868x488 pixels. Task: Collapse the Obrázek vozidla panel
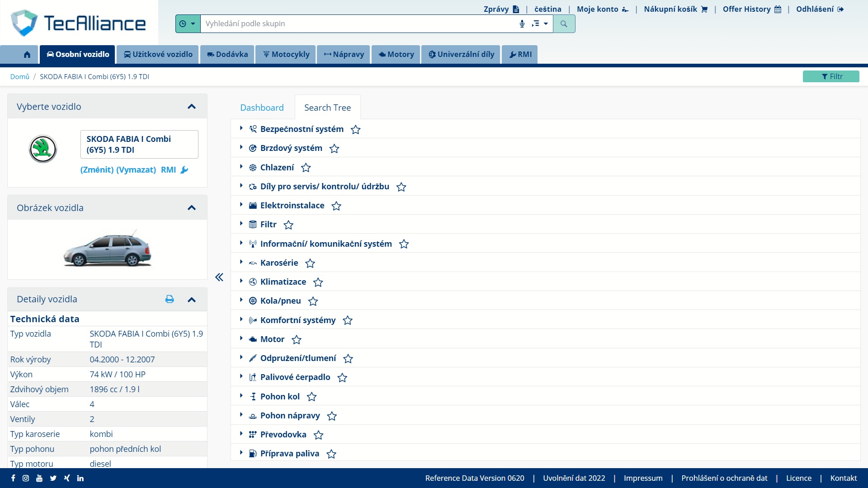point(192,208)
